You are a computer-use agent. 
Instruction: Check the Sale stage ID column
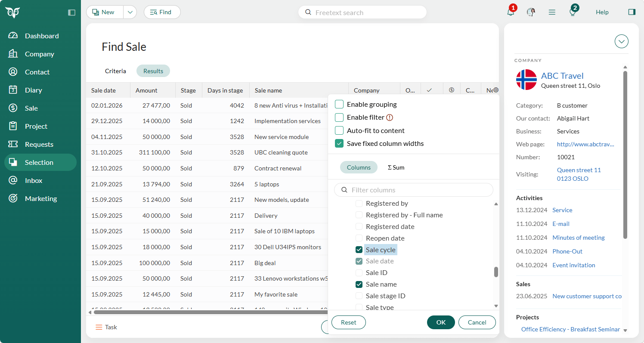point(359,296)
